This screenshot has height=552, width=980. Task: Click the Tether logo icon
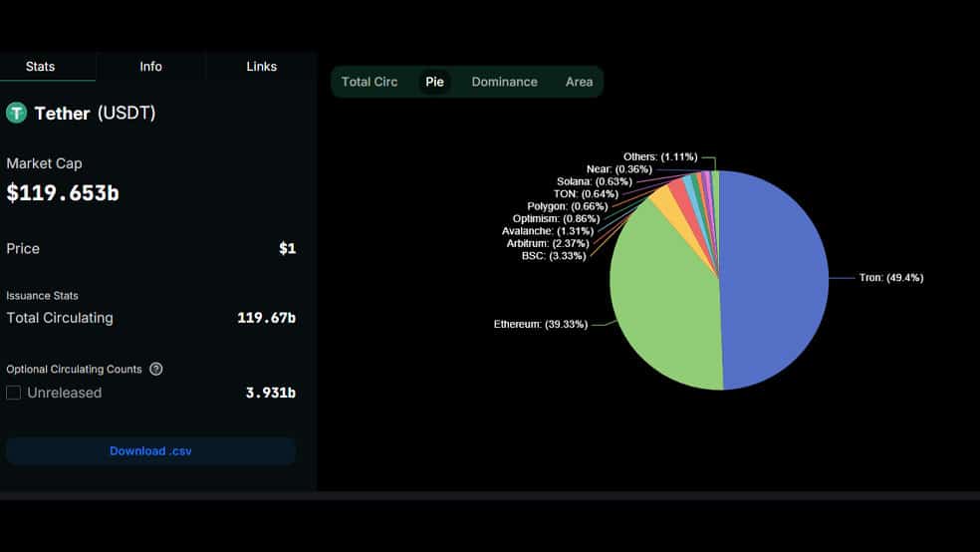tap(16, 114)
